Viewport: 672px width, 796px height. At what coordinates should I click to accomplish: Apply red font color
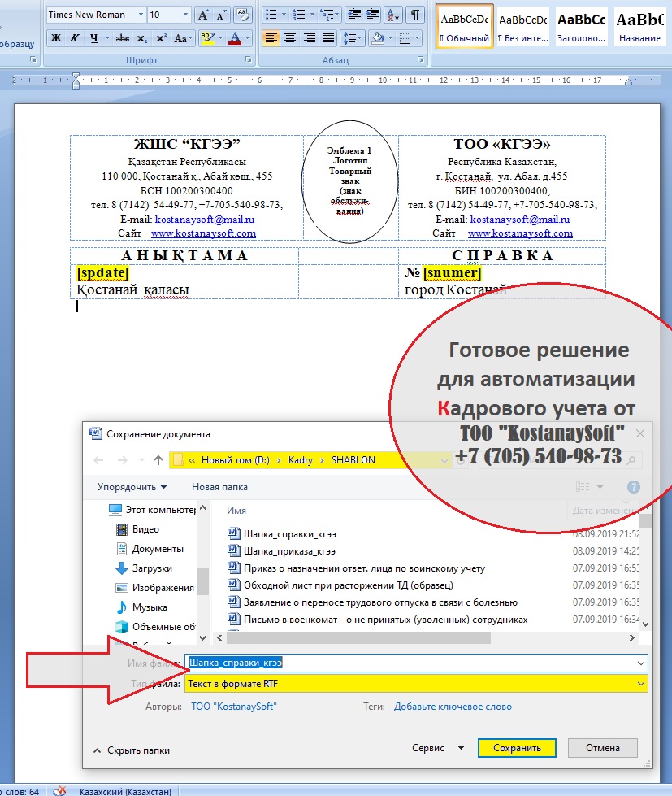235,38
